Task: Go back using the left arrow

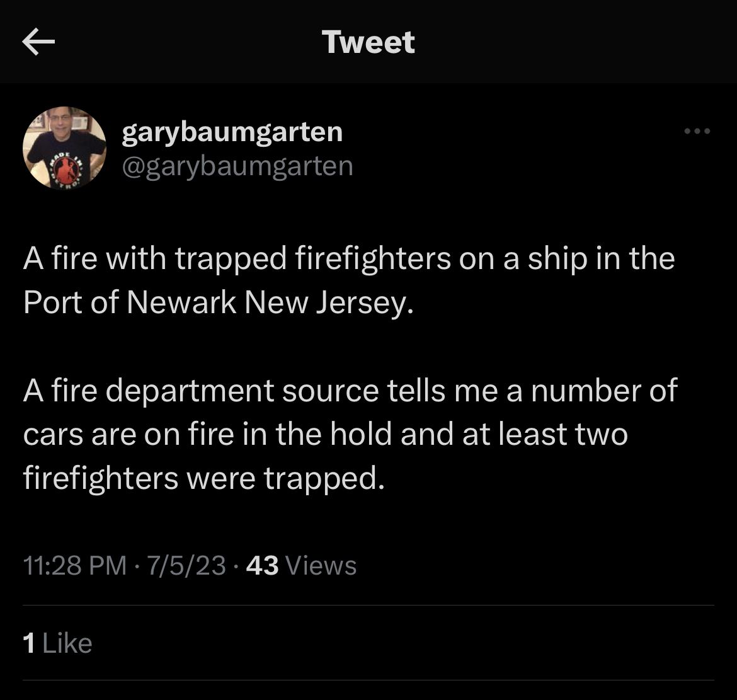Action: [38, 42]
